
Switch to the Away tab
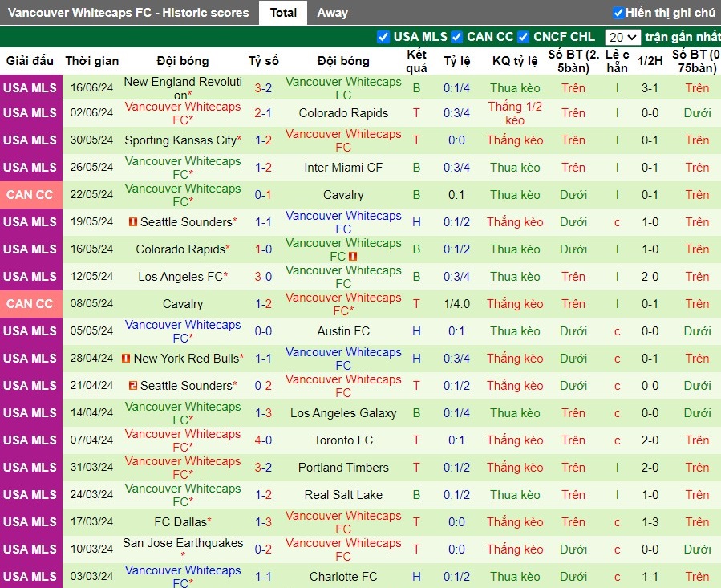[333, 13]
